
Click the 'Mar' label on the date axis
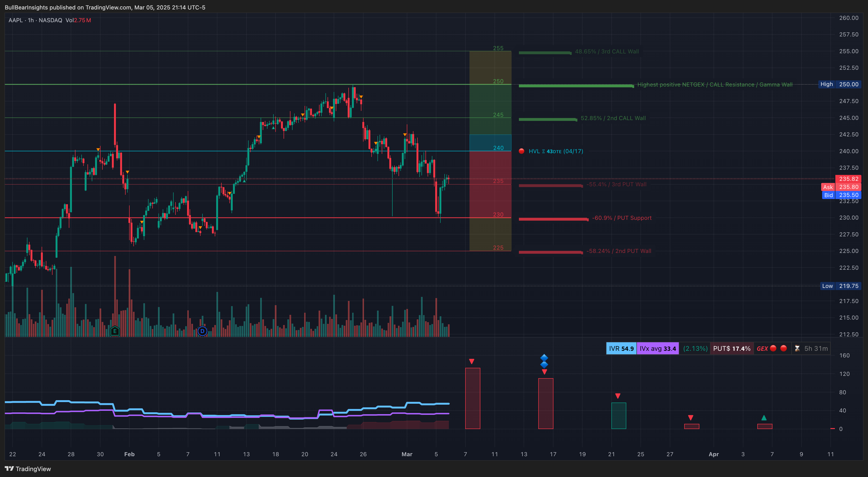(x=407, y=454)
